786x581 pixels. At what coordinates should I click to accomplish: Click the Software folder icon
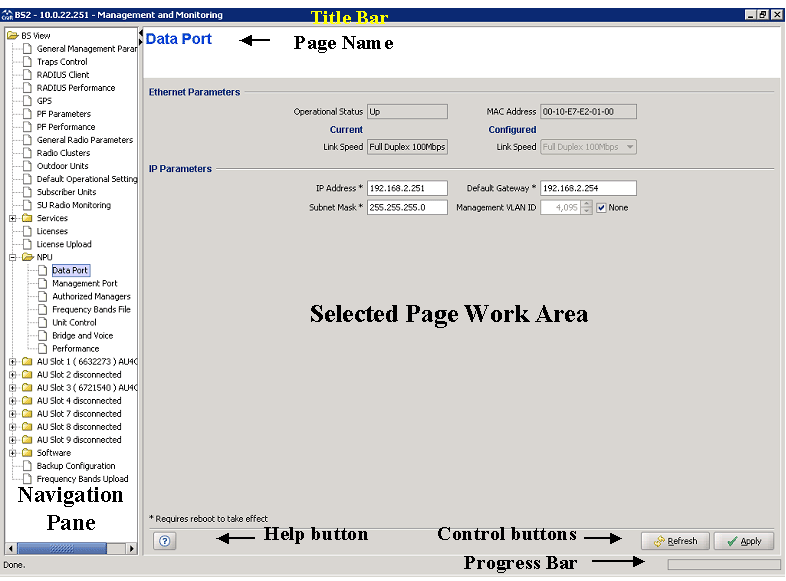click(27, 453)
